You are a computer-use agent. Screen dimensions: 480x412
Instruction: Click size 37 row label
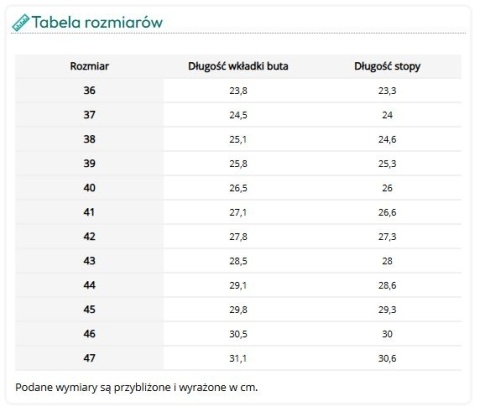click(x=89, y=115)
